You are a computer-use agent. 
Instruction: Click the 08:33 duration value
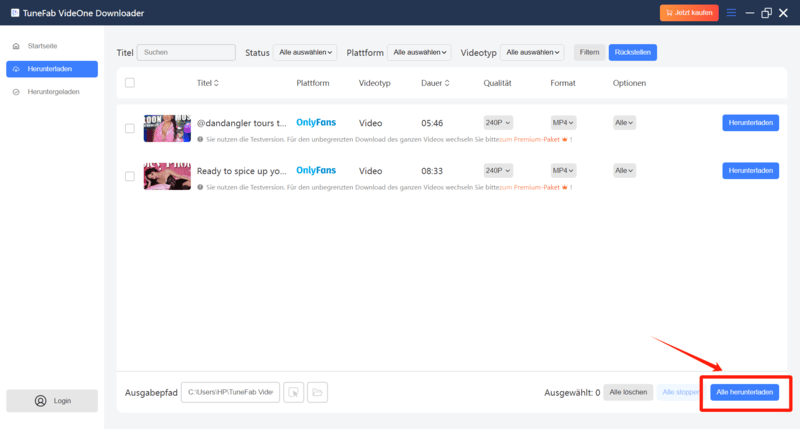(432, 171)
